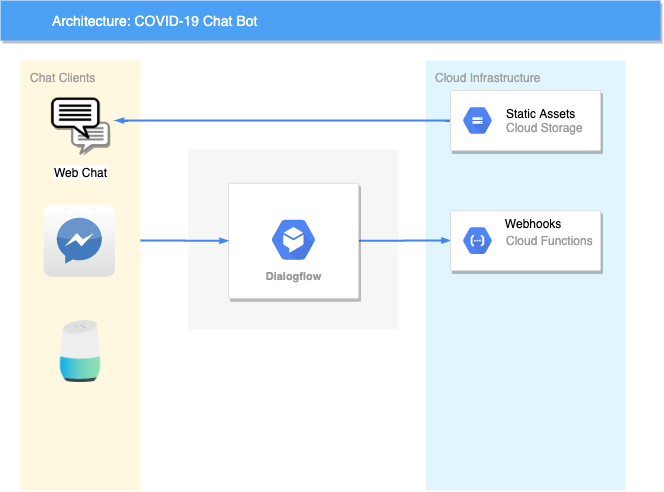Select the Webhooks title

[x=533, y=224]
